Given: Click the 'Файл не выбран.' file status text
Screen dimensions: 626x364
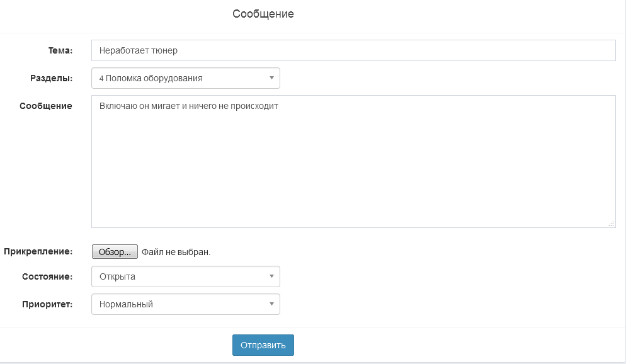Looking at the screenshot, I should pos(176,252).
